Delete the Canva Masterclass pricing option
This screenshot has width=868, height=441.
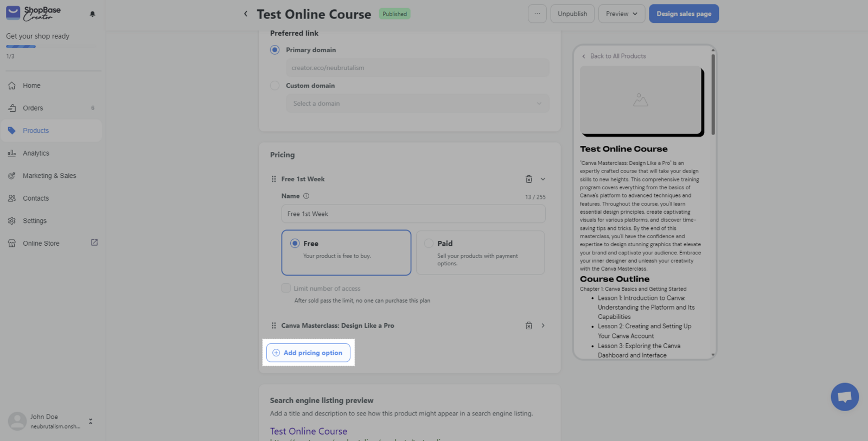529,325
